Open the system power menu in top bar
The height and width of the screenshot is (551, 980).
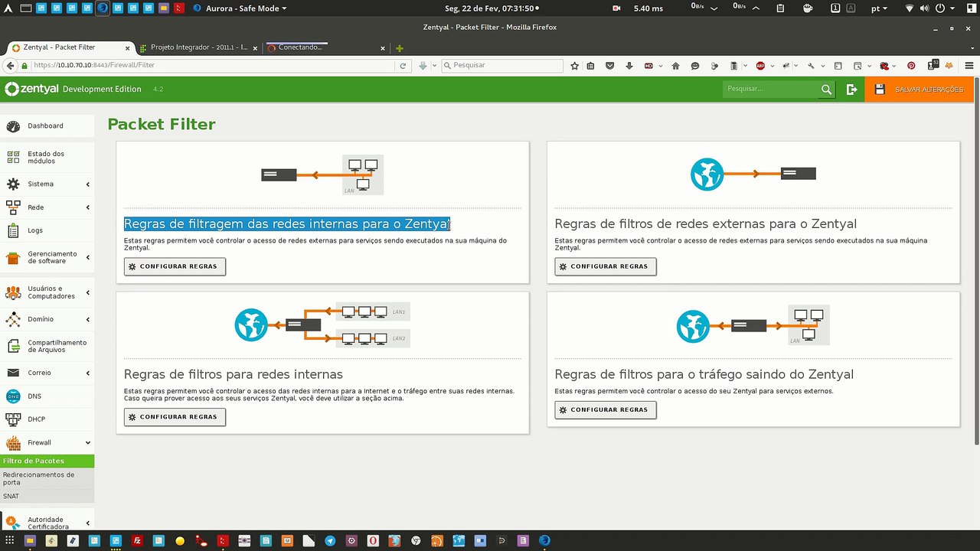(945, 8)
